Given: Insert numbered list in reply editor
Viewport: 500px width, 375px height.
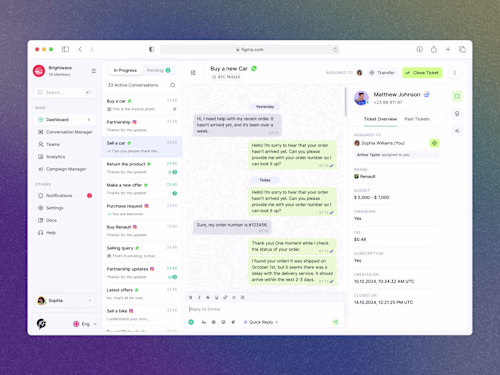Looking at the screenshot, I should coord(242,297).
